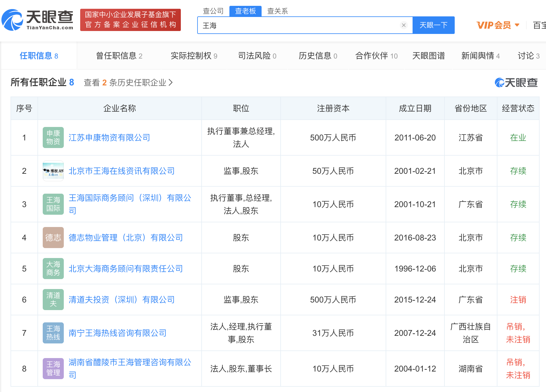Viewport: 546px width, 392px height.
Task: Open the 合作伙伴 10 tab
Action: [377, 56]
